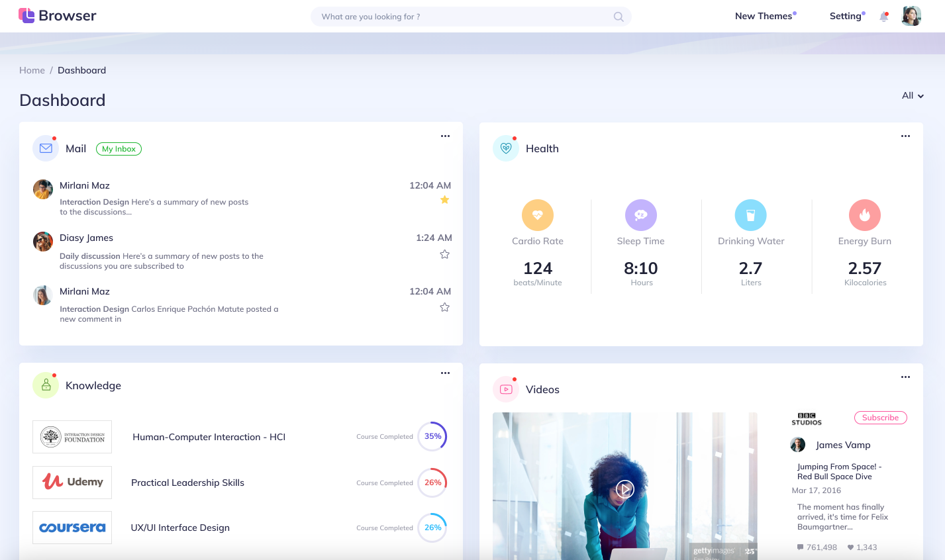
Task: Select the Energy Burn flame icon
Action: [x=864, y=215]
